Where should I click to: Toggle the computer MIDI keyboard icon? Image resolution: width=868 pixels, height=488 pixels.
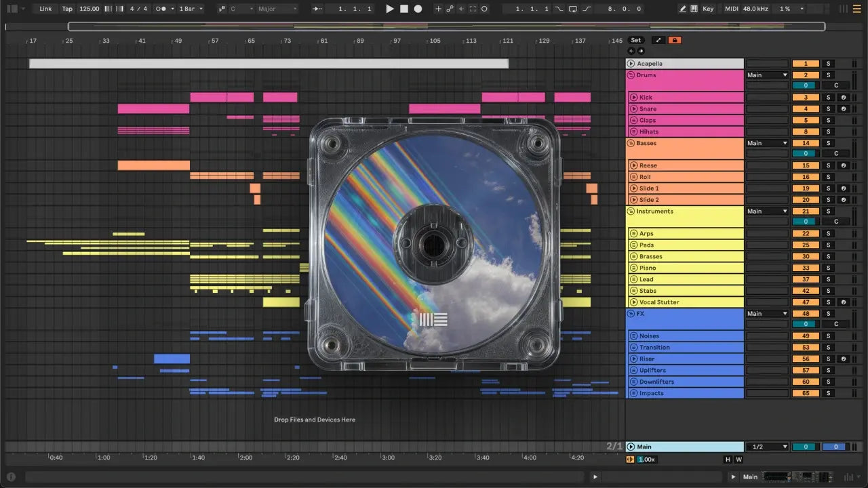694,9
